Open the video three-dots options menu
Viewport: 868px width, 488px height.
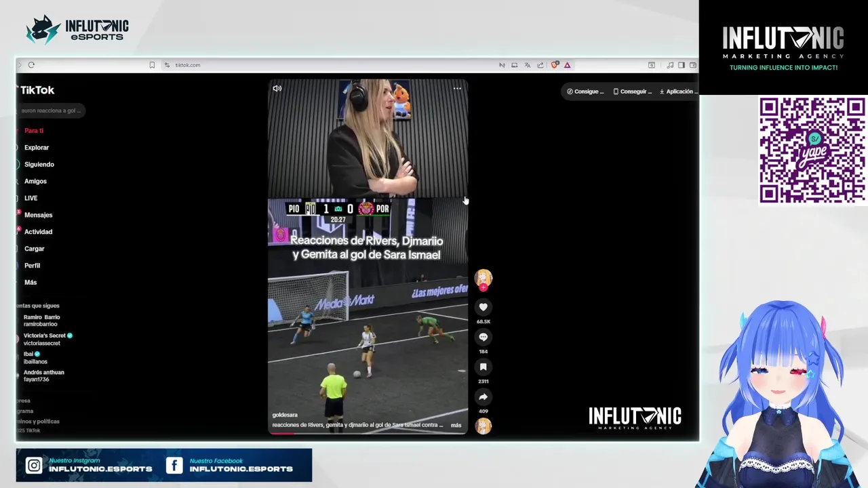(x=457, y=88)
